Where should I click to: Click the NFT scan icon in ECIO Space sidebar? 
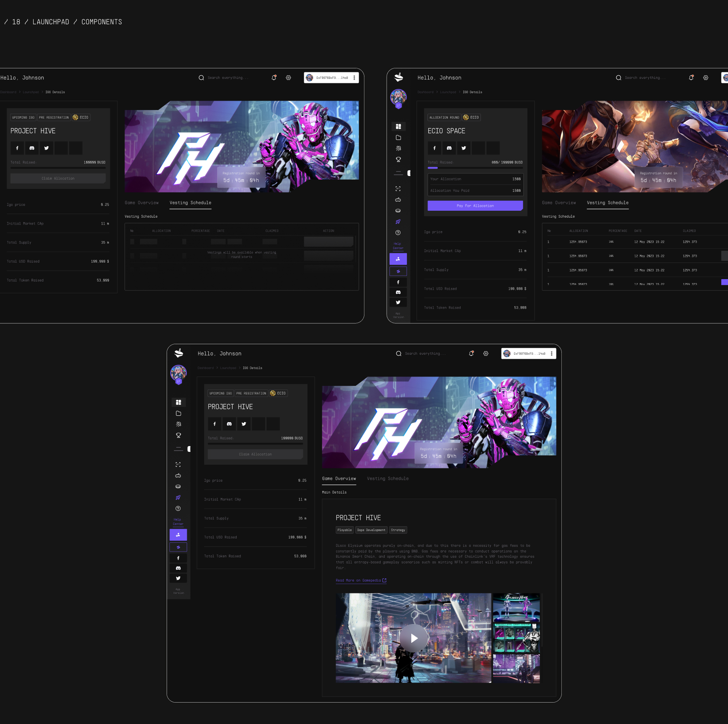pos(398,189)
